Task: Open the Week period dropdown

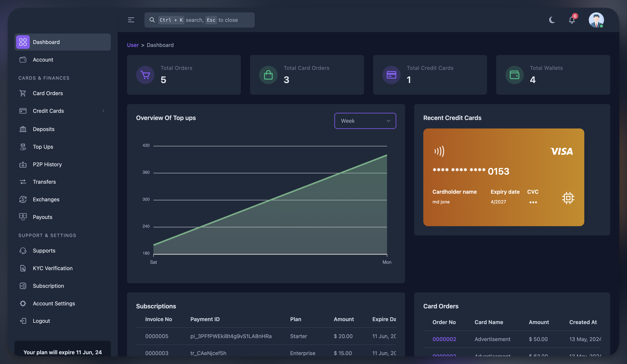Action: click(x=365, y=121)
